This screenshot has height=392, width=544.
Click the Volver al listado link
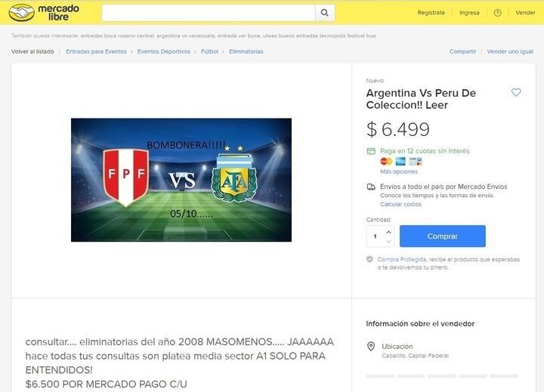32,51
